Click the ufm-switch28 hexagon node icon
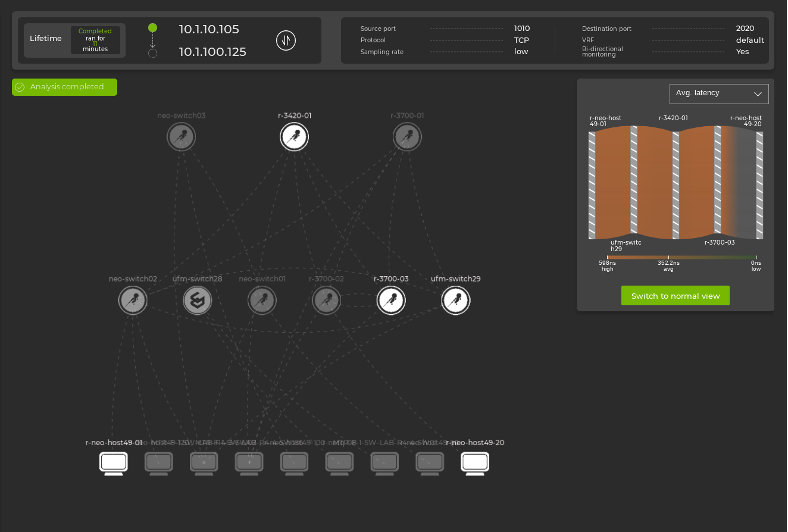The width and height of the screenshot is (788, 532). click(x=197, y=300)
